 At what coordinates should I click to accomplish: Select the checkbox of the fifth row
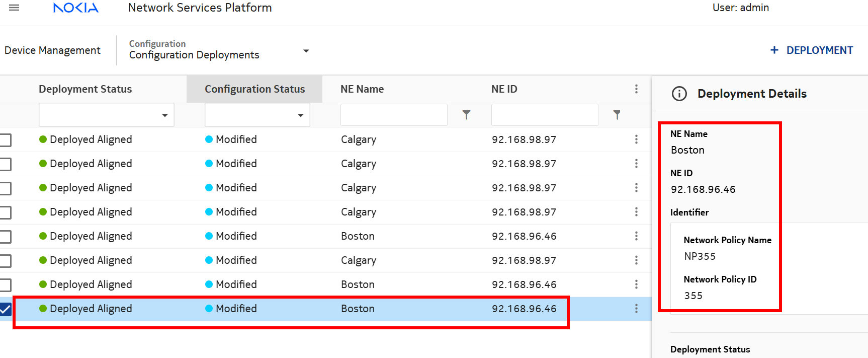click(5, 237)
